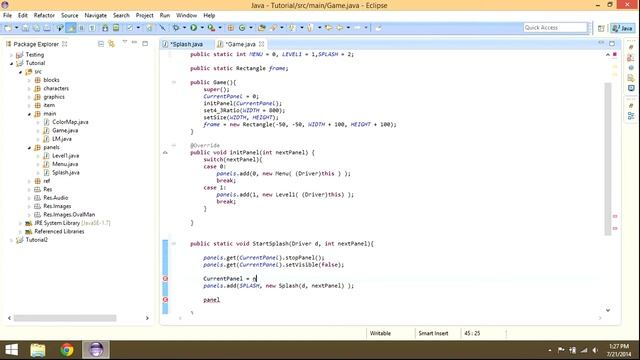Minimize the Package Explorer view
This screenshot has height=360, width=640.
click(x=135, y=43)
